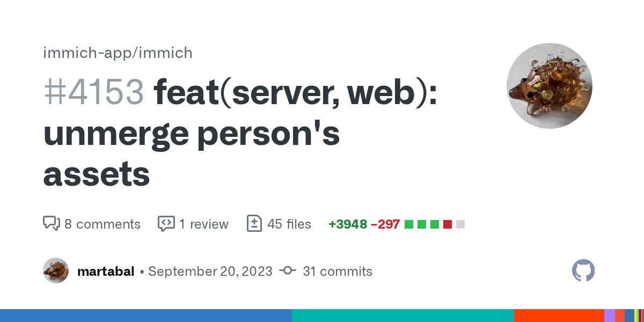The height and width of the screenshot is (322, 644).
Task: Click the orange language bar segment
Action: 559,316
